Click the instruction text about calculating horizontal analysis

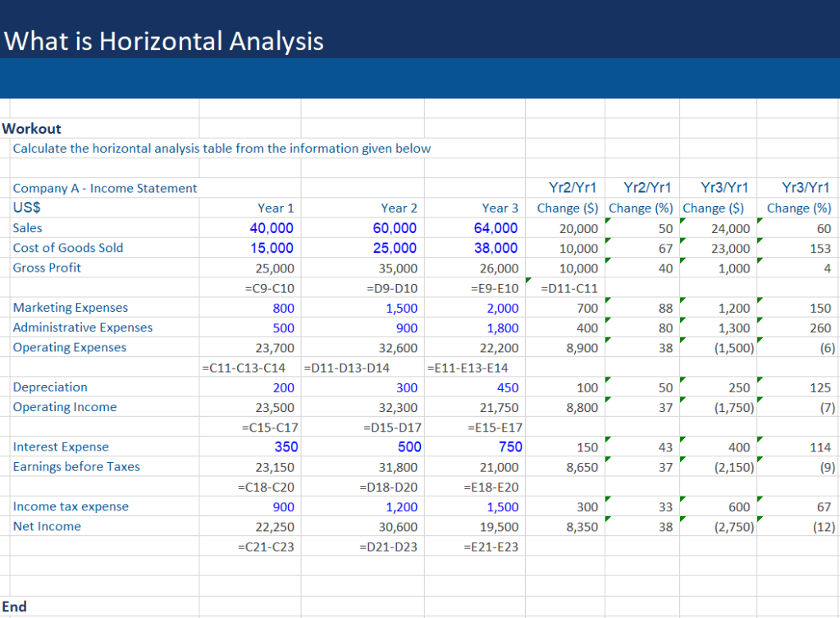(x=221, y=149)
